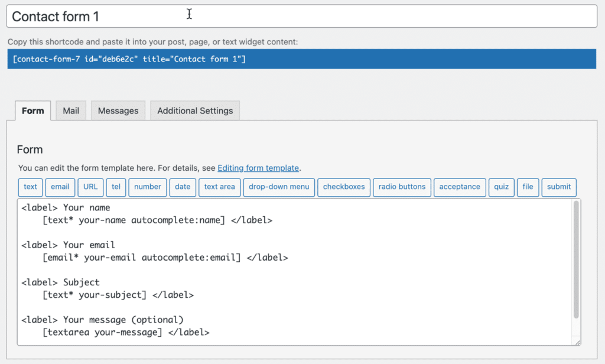The width and height of the screenshot is (605, 364).
Task: Add a tel field tag
Action: tap(116, 187)
